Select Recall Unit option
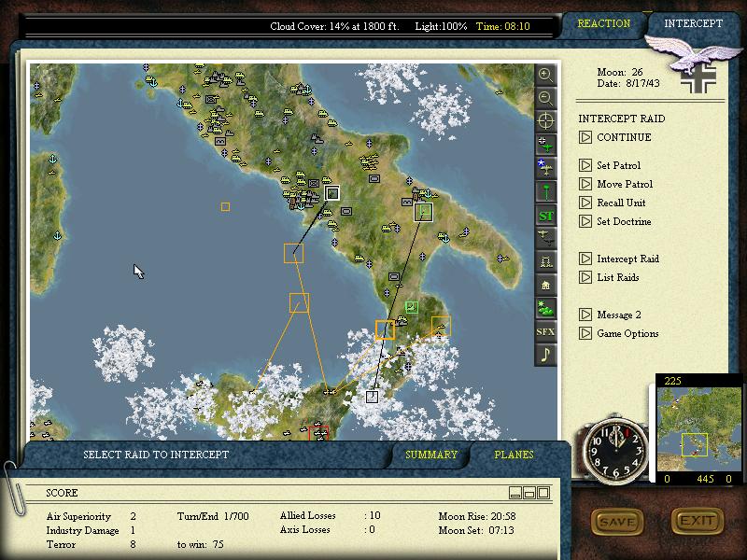The image size is (747, 560). [613, 203]
